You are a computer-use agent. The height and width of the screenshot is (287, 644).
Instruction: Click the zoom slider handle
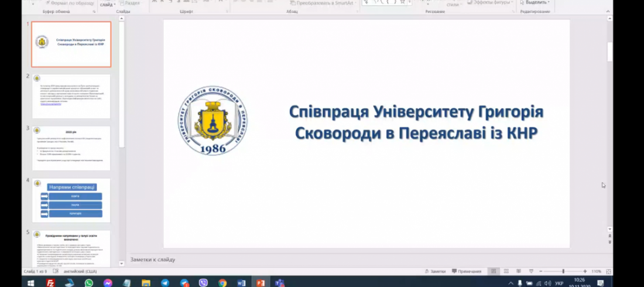(563, 271)
